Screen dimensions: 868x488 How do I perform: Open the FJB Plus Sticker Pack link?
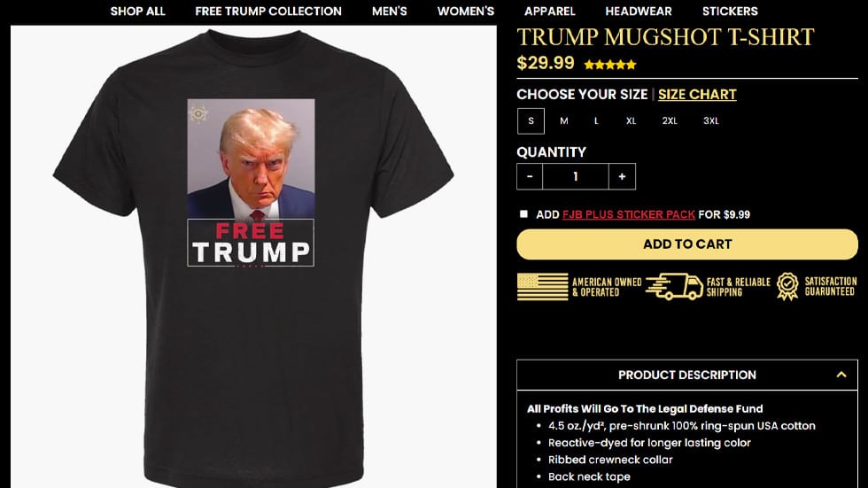[628, 214]
